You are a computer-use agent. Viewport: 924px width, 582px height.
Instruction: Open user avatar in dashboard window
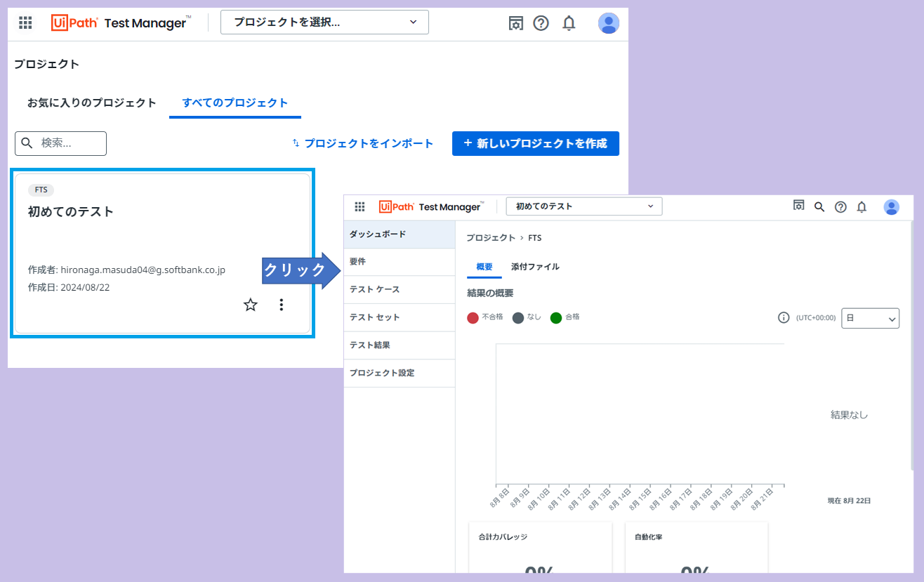tap(892, 206)
